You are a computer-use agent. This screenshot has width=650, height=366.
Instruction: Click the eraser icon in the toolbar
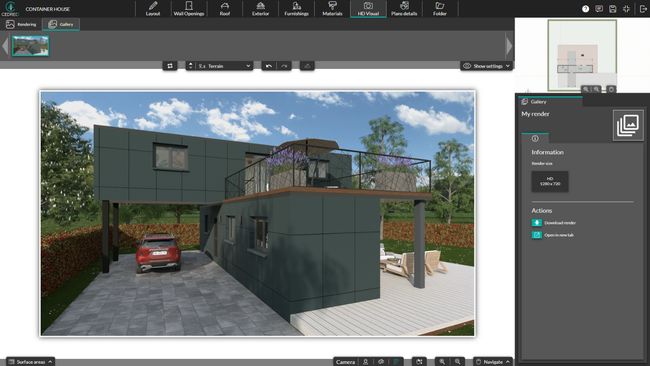click(x=307, y=66)
